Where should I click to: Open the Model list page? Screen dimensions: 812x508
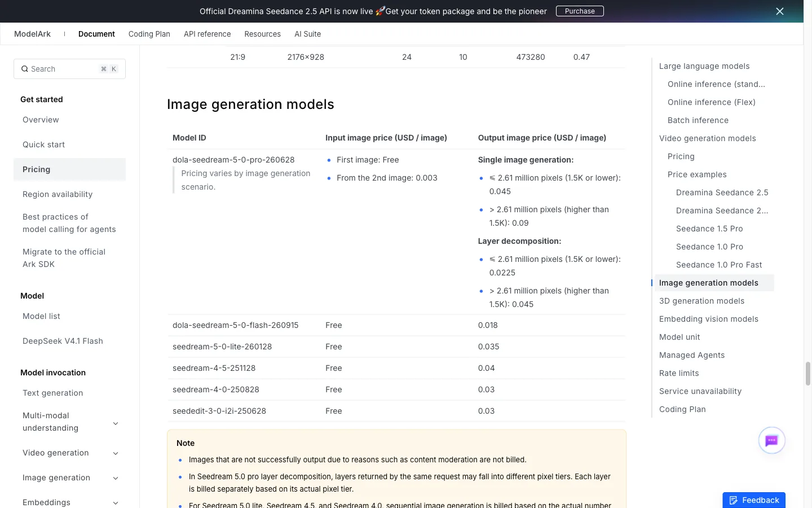[41, 316]
